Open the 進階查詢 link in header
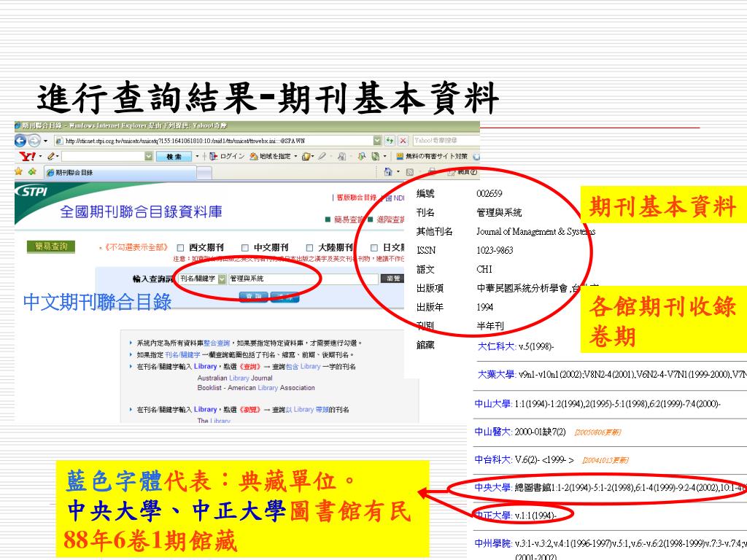The image size is (747, 560). pos(390,219)
